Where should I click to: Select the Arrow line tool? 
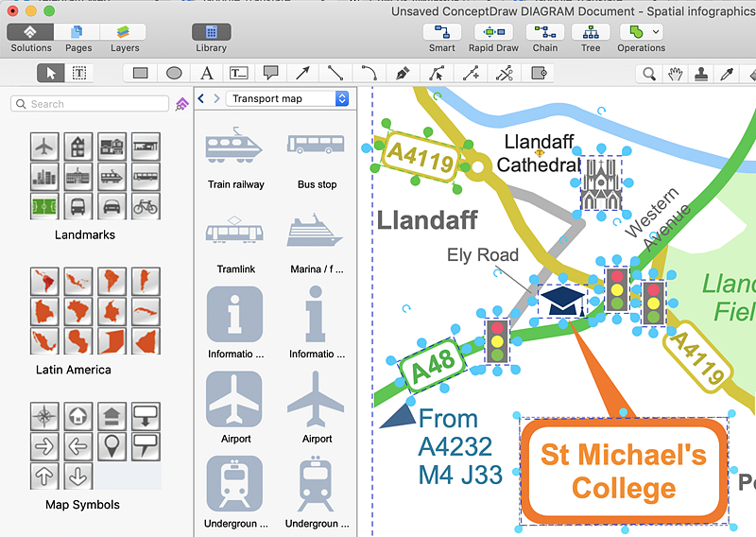[302, 74]
